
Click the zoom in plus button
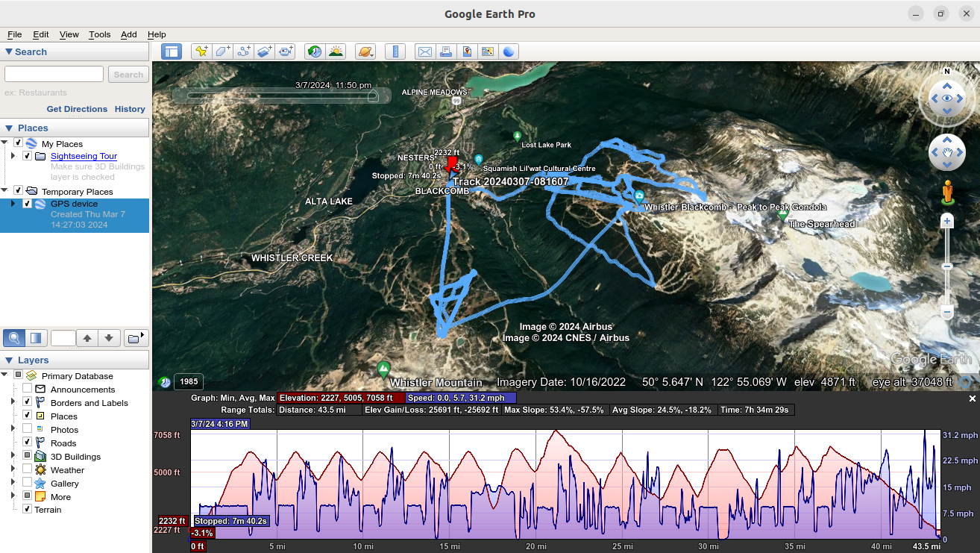coord(947,222)
